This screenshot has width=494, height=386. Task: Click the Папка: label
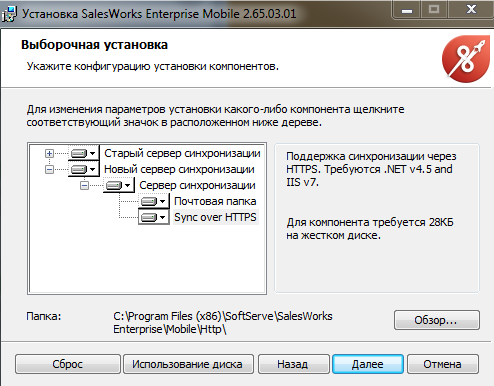[x=44, y=316]
